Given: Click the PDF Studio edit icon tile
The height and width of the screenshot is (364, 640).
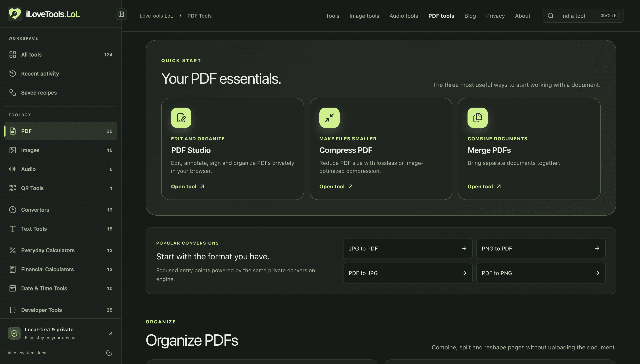Looking at the screenshot, I should [181, 118].
